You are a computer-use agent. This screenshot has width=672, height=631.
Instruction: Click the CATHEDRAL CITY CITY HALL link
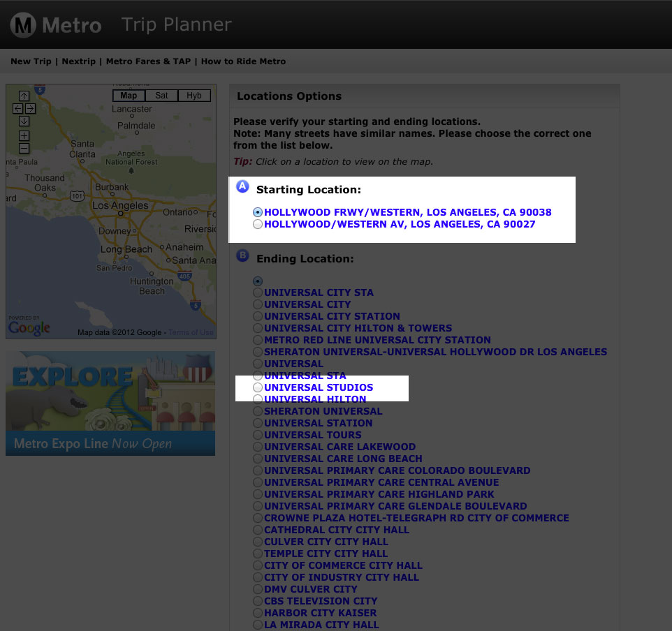coord(337,530)
